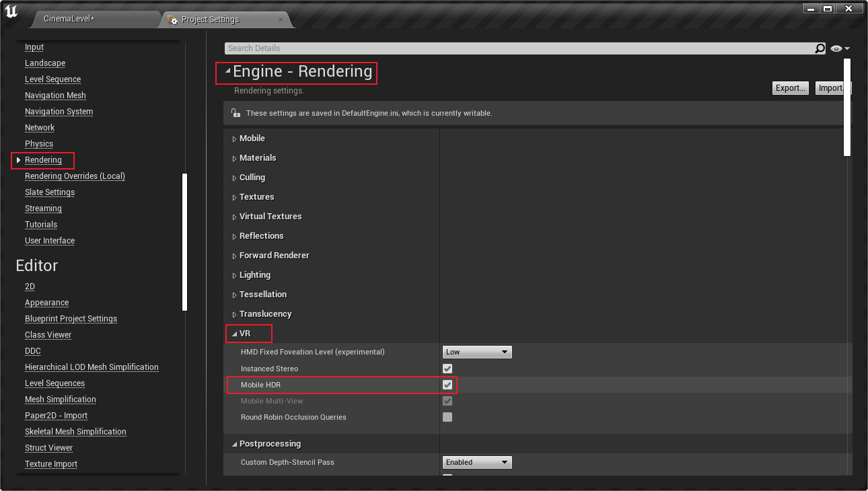
Task: Open Navigation System settings
Action: (x=59, y=112)
